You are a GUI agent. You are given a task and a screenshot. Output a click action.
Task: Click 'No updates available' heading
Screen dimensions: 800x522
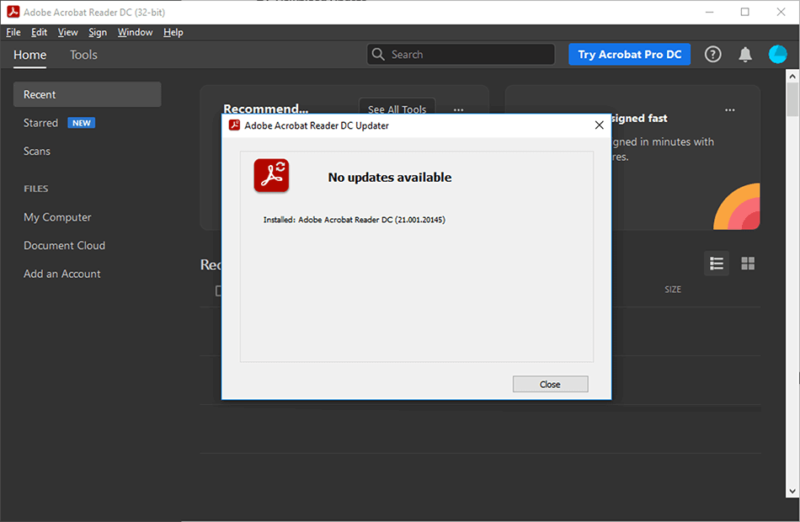click(390, 177)
